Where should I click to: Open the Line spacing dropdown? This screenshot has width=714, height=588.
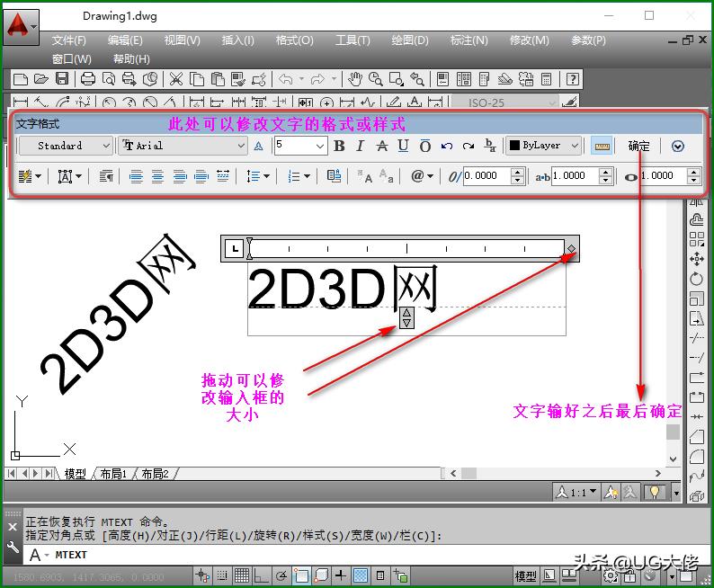point(258,176)
